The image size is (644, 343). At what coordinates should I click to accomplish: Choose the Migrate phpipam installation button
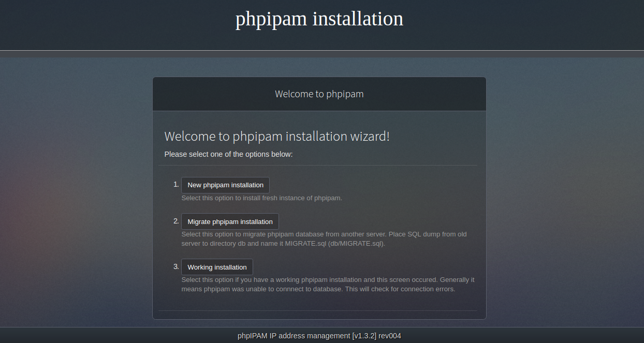pyautogui.click(x=230, y=221)
